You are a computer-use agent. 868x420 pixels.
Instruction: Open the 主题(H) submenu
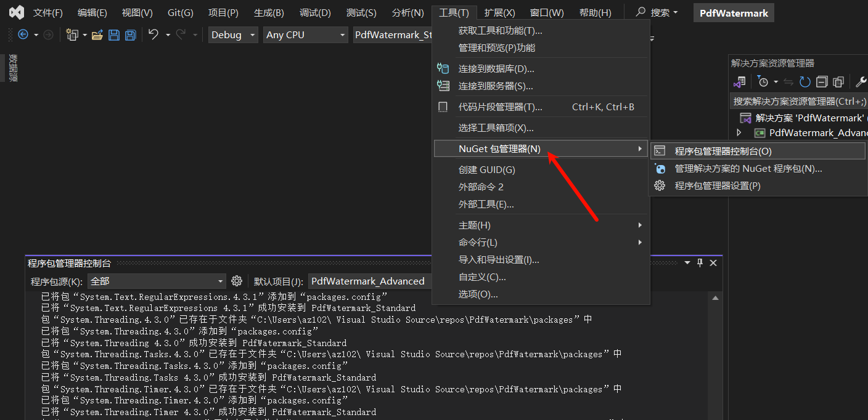pos(541,225)
